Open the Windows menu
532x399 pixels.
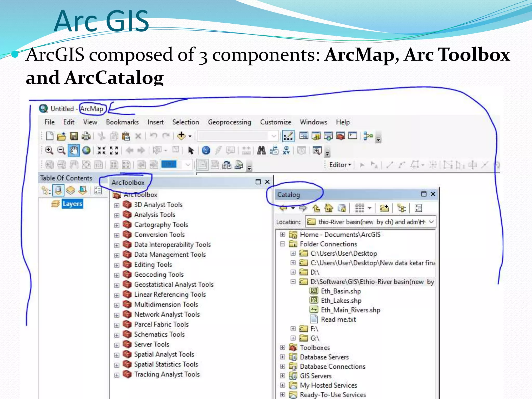tap(314, 122)
